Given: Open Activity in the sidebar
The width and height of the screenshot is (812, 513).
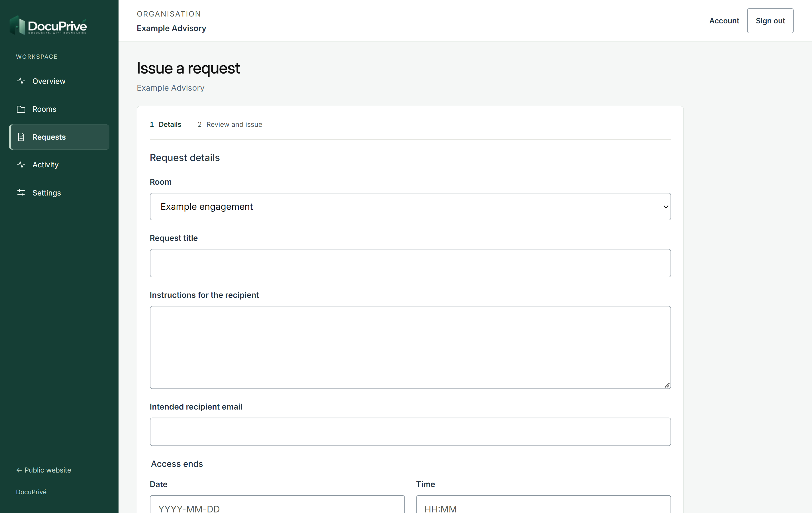Looking at the screenshot, I should [59, 165].
